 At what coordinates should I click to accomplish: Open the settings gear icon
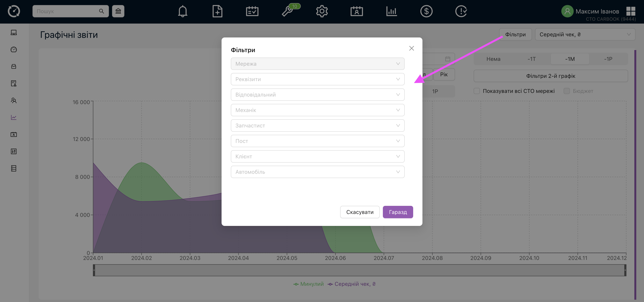[x=322, y=11]
